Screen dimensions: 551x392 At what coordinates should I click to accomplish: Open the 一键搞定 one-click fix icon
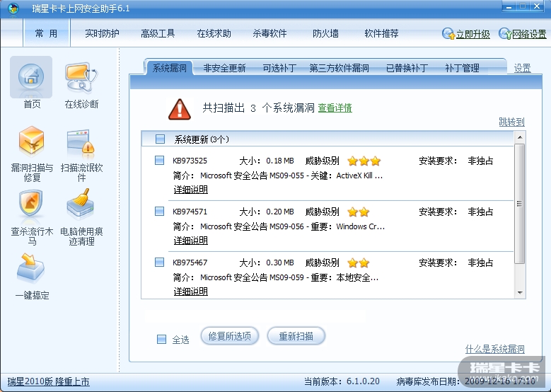(x=30, y=269)
